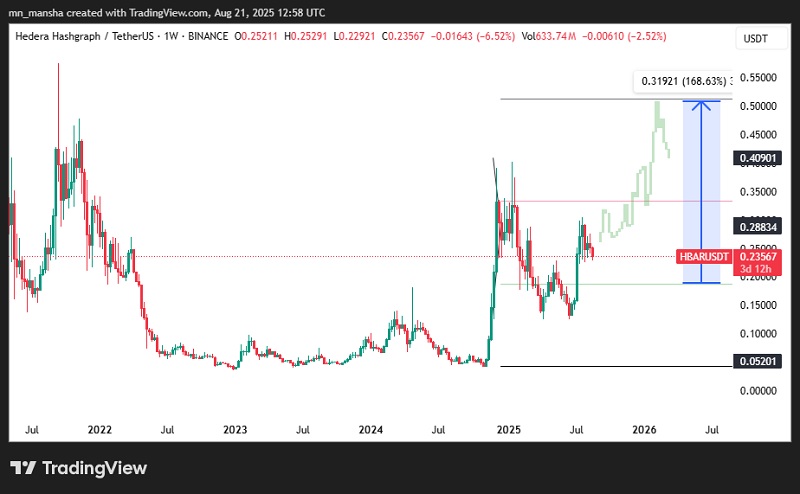Select the 0.31921 (168.63%) measurement tooltip
This screenshot has height=494, width=800.
point(682,81)
